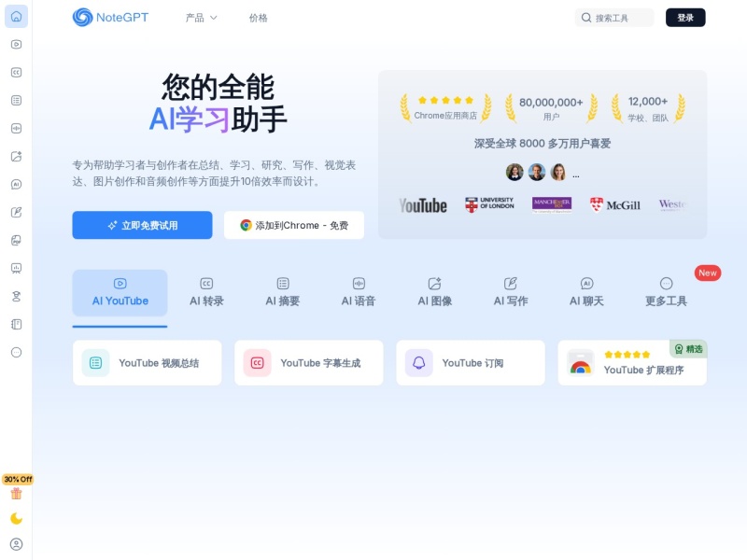Select the AI video icon in the sidebar
Viewport: 747px width, 560px height.
coord(15,43)
